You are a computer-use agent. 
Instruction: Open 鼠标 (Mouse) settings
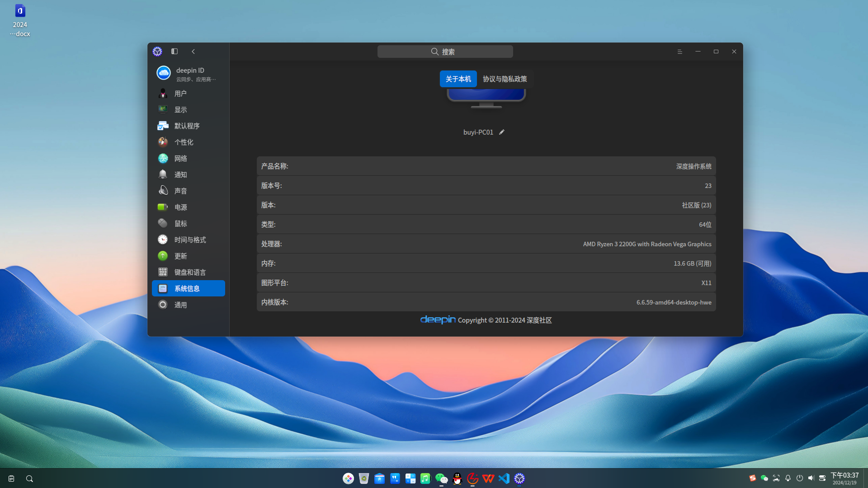(x=189, y=224)
